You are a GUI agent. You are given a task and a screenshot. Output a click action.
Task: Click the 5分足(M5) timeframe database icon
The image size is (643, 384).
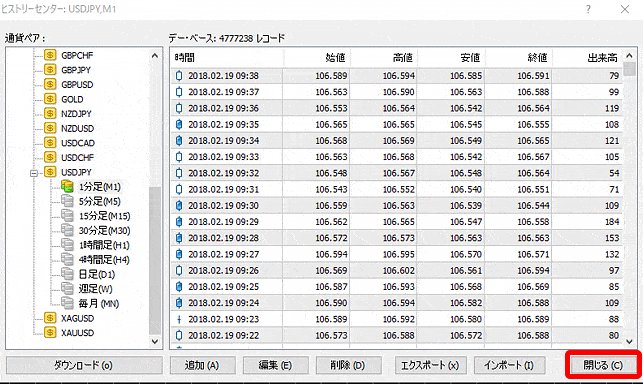[67, 201]
